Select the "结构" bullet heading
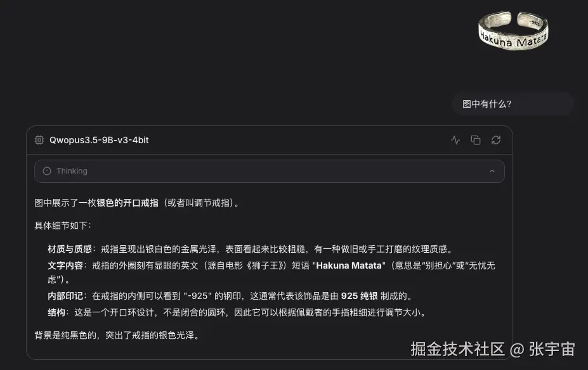This screenshot has height=370, width=588. 56,312
